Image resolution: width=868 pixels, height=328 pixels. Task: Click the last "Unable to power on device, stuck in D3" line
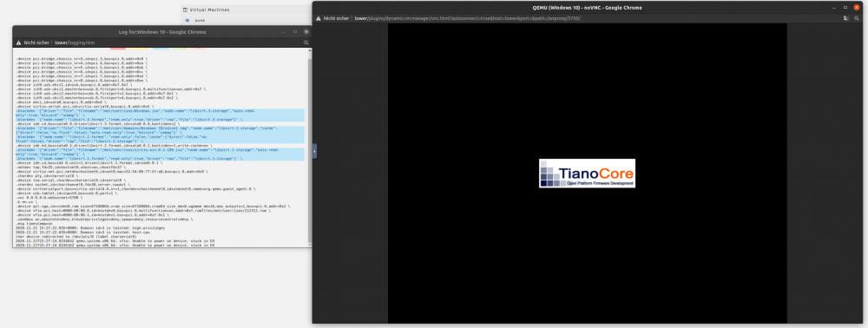click(115, 245)
